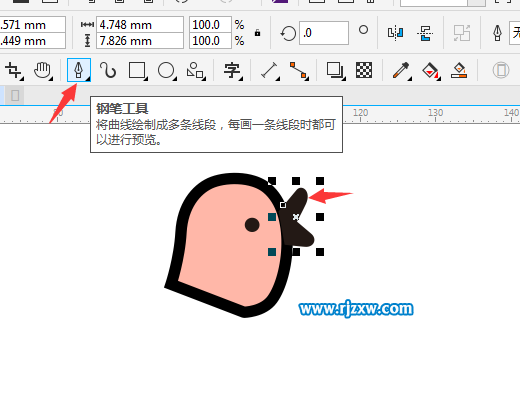The width and height of the screenshot is (520, 396).
Task: Click the X position field .571 mm
Action: (33, 25)
